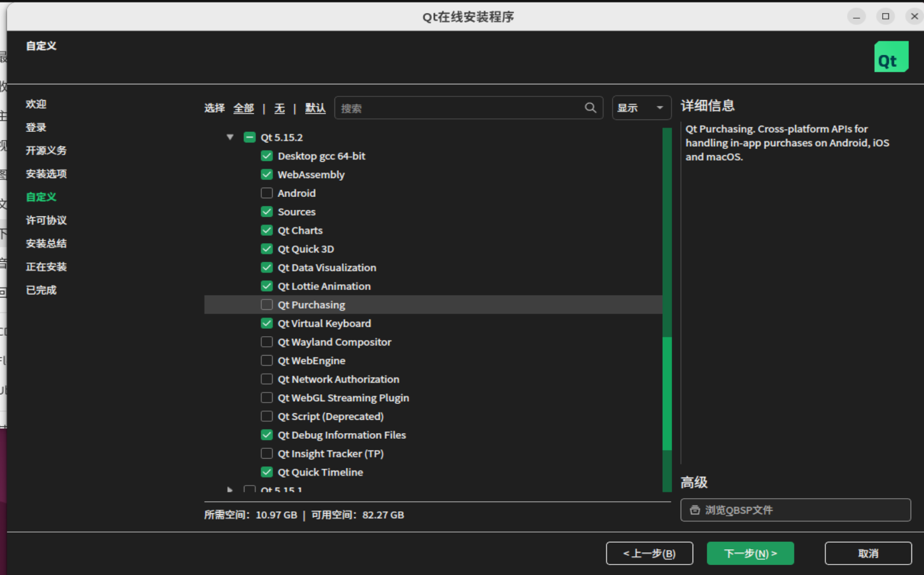
Task: Enable the Qt WebEngine checkbox
Action: 266,360
